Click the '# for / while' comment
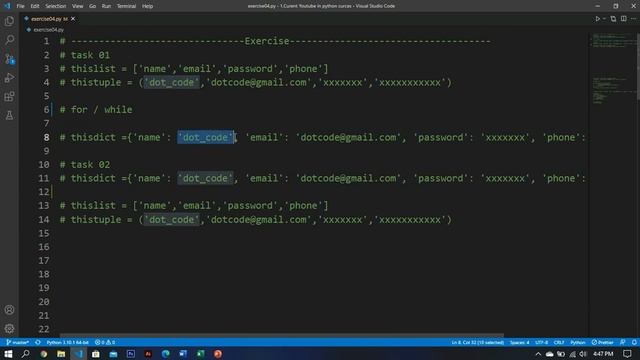This screenshot has width=640, height=360. 96,110
